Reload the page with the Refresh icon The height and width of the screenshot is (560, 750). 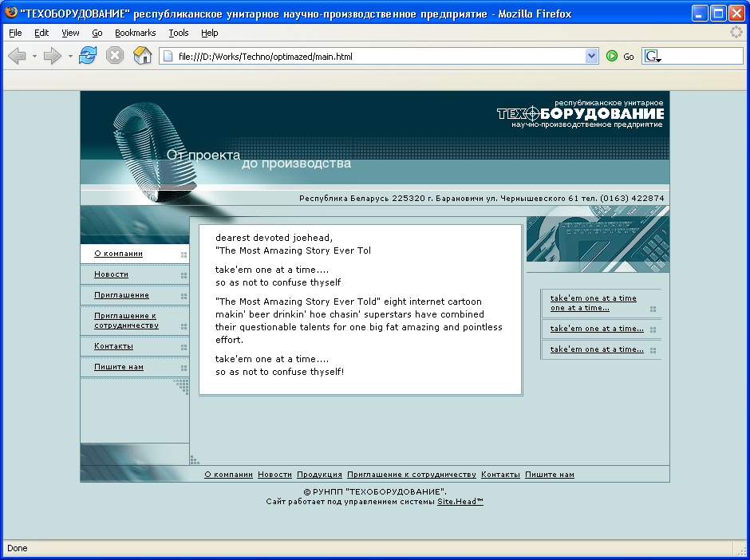coord(88,56)
